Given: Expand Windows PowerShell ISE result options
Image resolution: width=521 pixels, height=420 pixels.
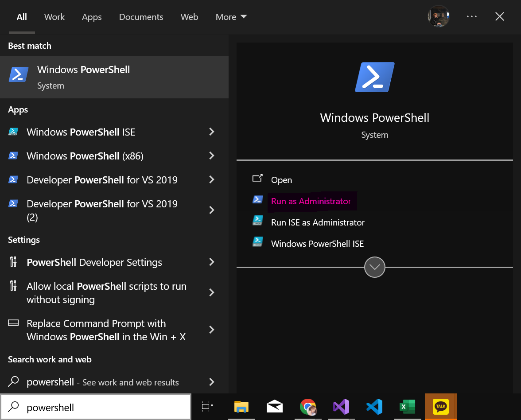Looking at the screenshot, I should click(x=212, y=132).
